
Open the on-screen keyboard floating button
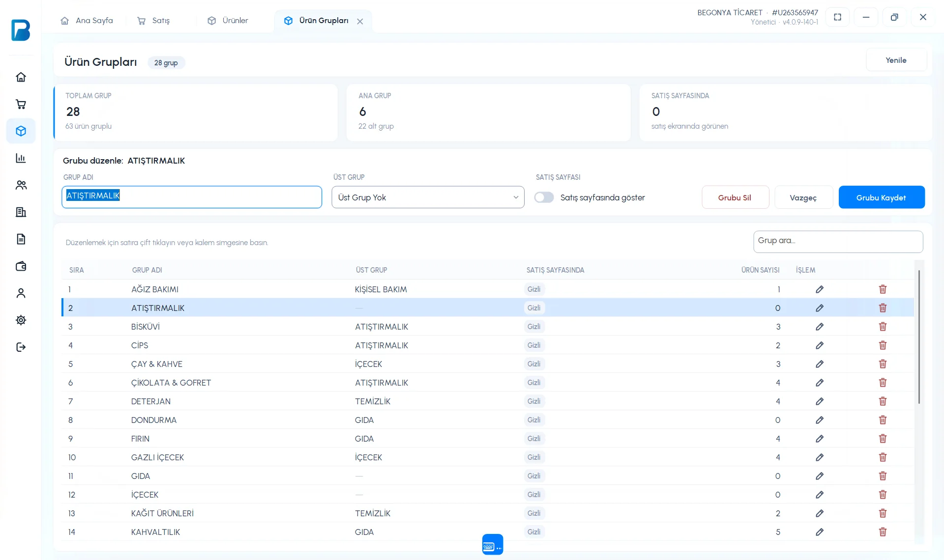(493, 544)
